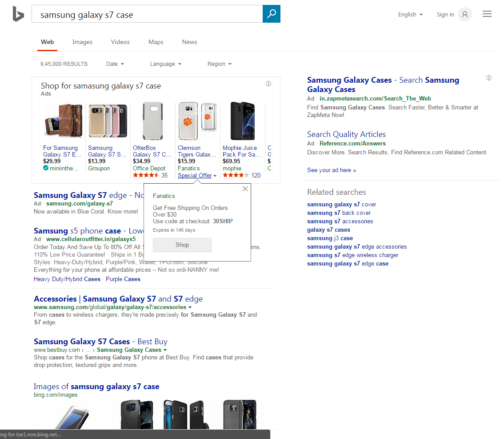The height and width of the screenshot is (439, 504).
Task: Click the shopping ads info icon
Action: tap(268, 84)
